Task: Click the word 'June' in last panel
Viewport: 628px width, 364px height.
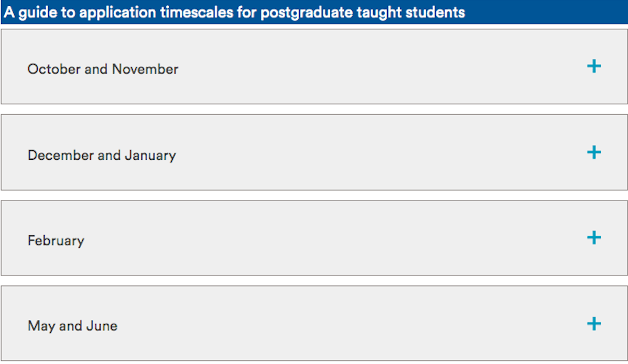Action: coord(101,326)
